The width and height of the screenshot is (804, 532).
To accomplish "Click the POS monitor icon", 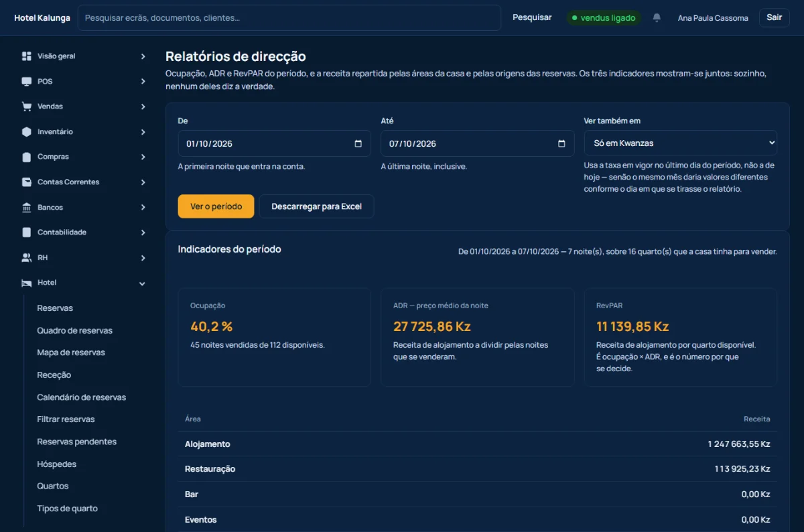I will coord(27,81).
